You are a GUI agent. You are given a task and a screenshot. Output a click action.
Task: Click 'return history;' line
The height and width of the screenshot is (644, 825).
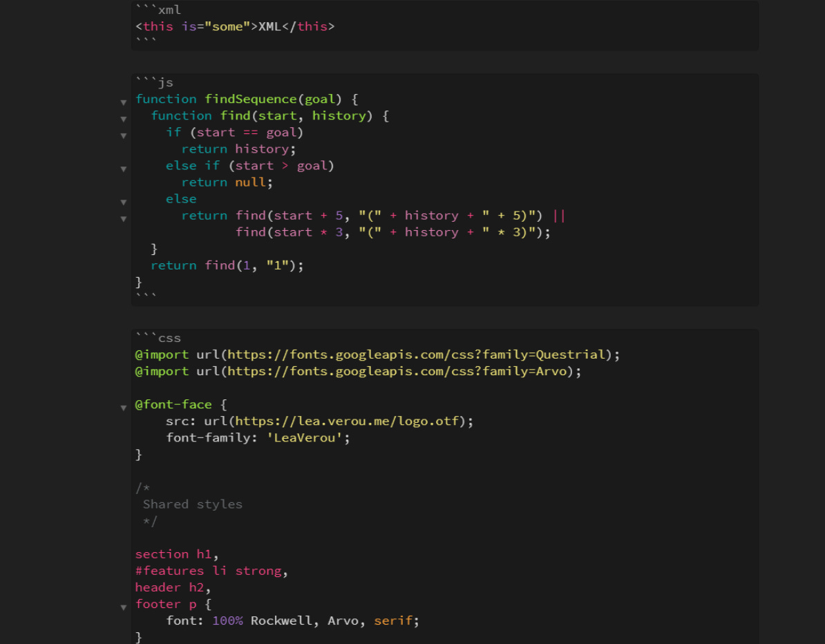tap(238, 149)
